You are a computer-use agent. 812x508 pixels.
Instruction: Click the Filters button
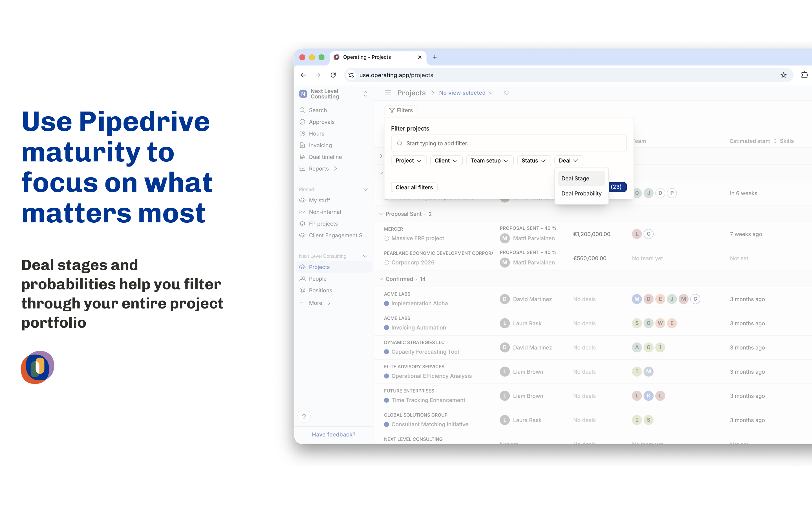click(401, 110)
